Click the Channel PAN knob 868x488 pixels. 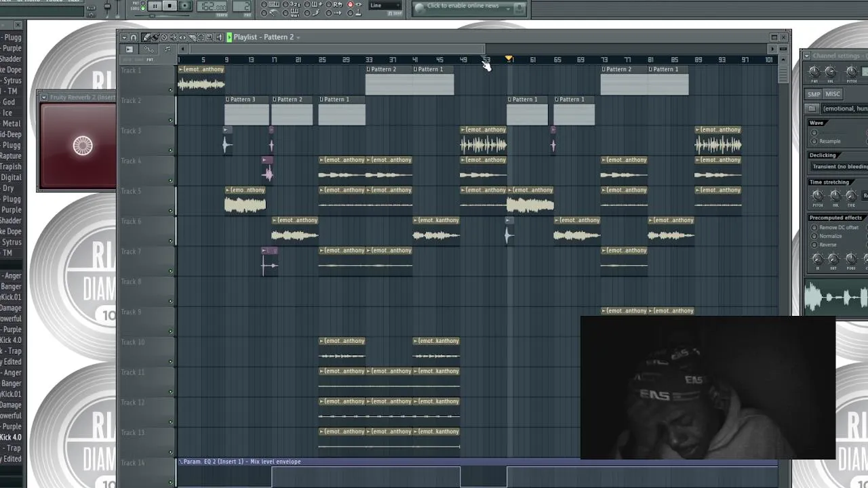[x=814, y=73]
